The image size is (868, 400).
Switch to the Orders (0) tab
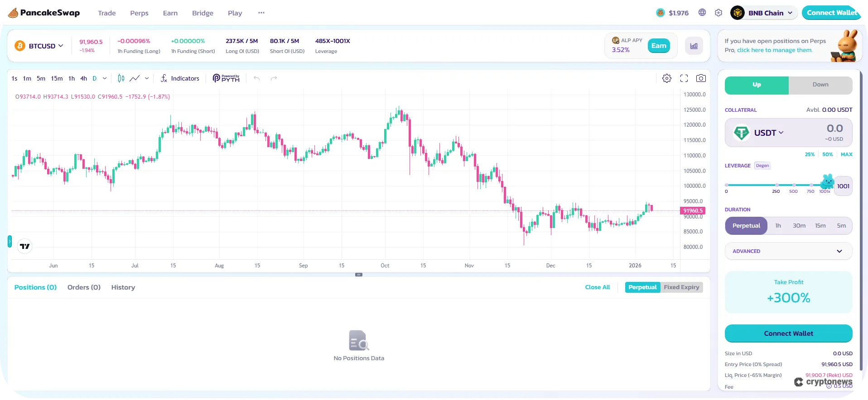point(84,287)
